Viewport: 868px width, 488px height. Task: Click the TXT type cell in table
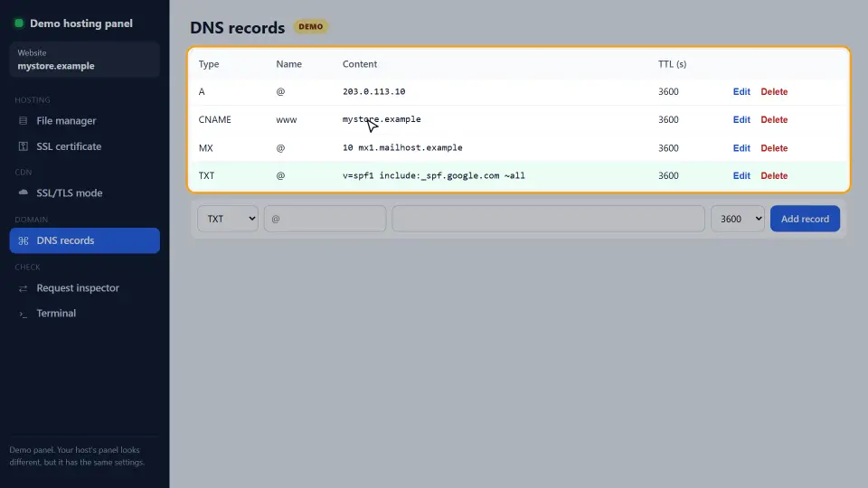click(206, 175)
